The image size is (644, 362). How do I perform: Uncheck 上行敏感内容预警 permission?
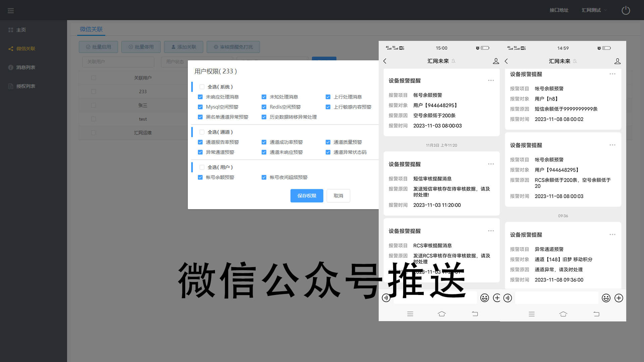point(328,107)
